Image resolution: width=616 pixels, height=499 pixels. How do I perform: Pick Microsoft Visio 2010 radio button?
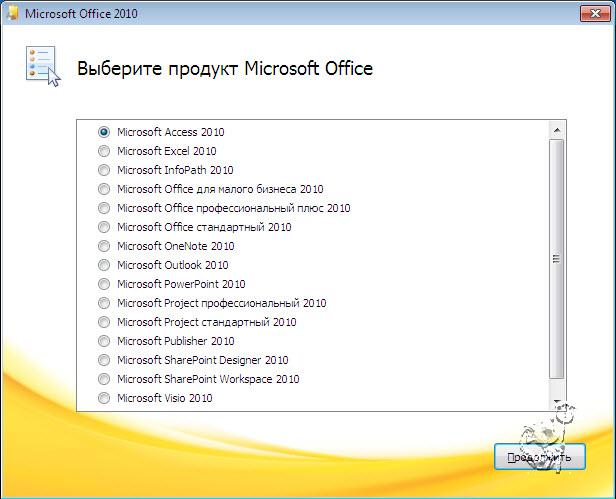click(x=104, y=398)
